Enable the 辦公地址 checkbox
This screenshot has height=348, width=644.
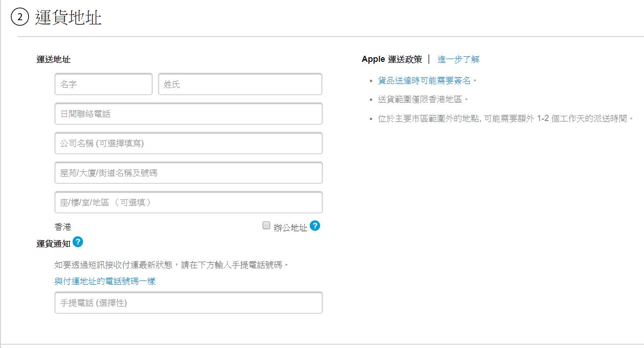265,226
